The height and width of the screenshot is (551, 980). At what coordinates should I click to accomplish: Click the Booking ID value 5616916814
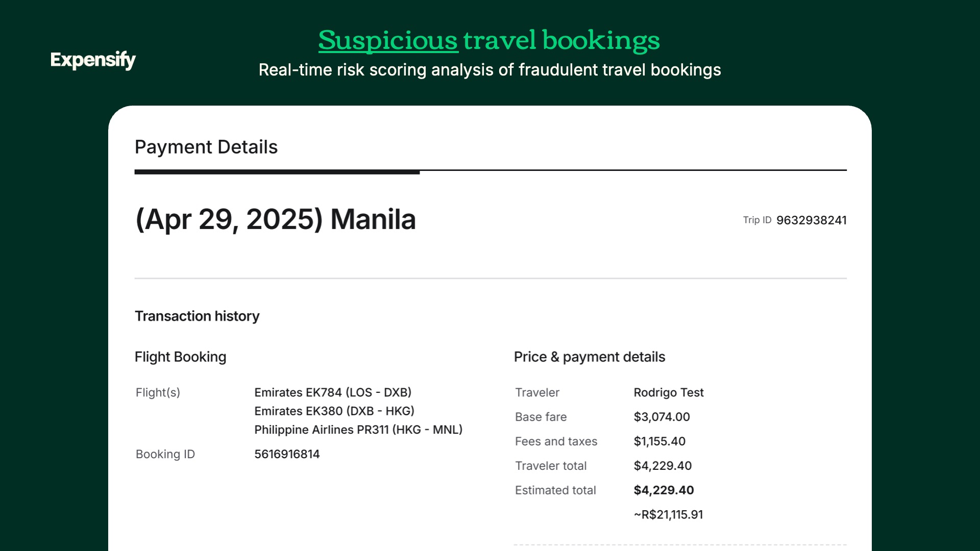(287, 454)
